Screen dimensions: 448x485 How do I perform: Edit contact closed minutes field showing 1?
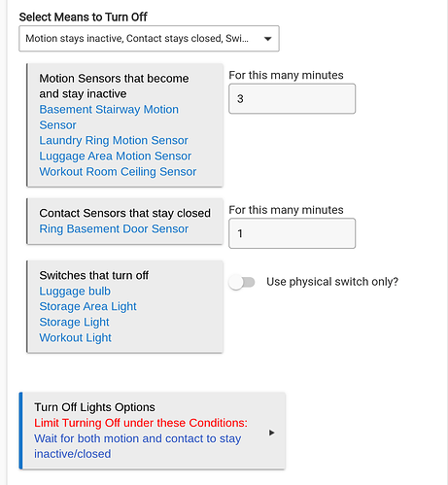point(292,233)
